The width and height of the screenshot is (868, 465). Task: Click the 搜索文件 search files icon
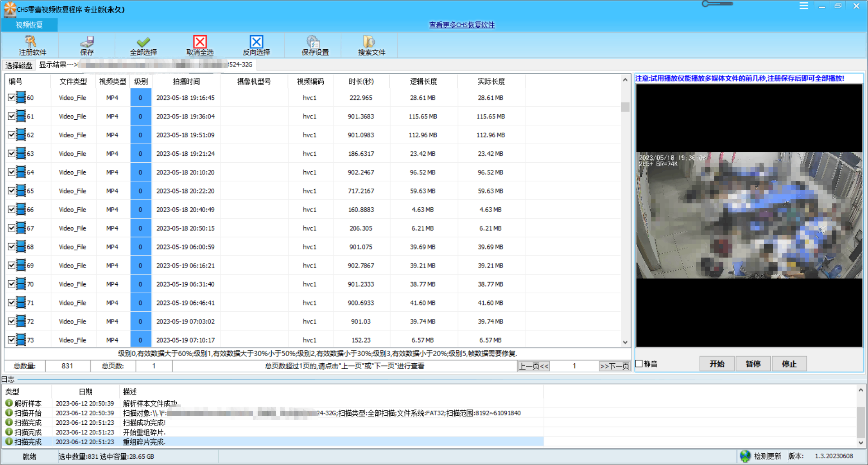369,42
